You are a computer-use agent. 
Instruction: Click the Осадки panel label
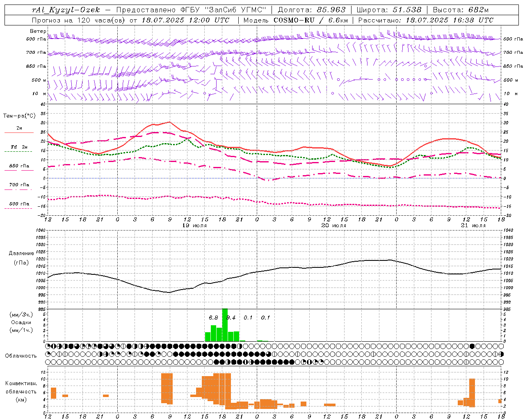[21, 322]
